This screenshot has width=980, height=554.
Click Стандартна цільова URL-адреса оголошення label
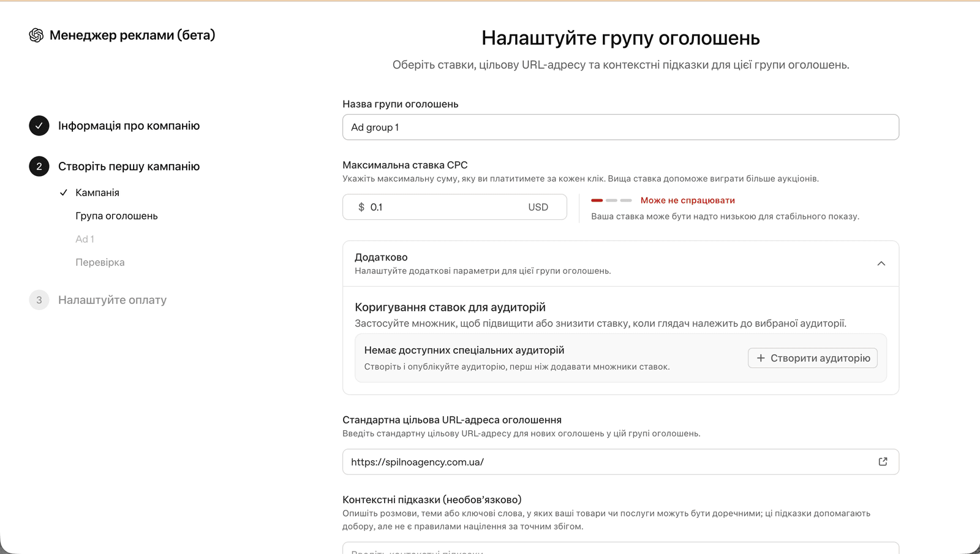pyautogui.click(x=452, y=420)
